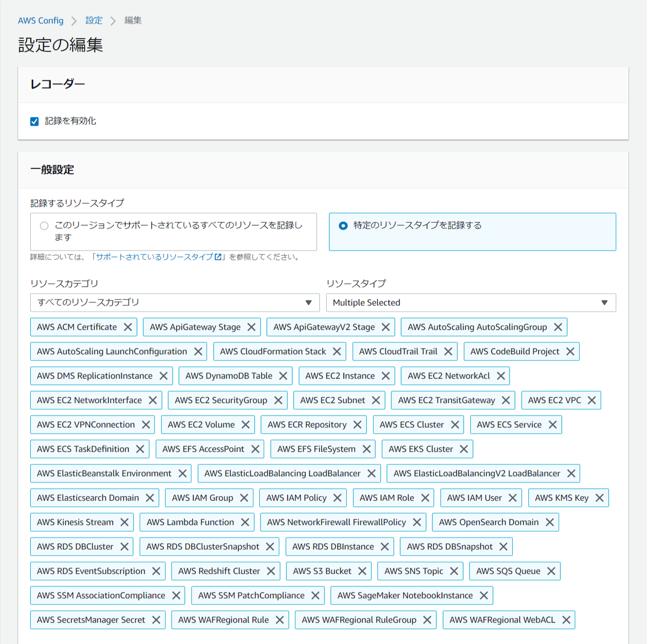Remove AWS WAFRegional WebACL tag
Screen dimensions: 647x644
tap(566, 620)
